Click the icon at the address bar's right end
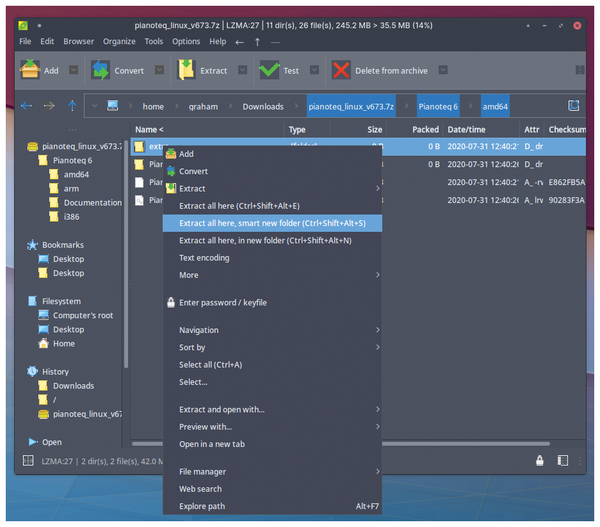This screenshot has width=600, height=527. tap(573, 105)
